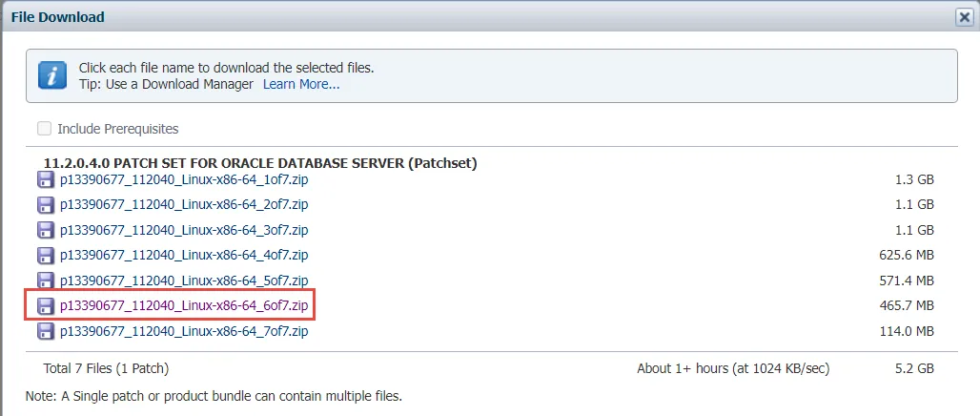Download p13390677_112040_Linux-x86-64_5of7.zip
Screen dimensions: 980x416
[184, 281]
